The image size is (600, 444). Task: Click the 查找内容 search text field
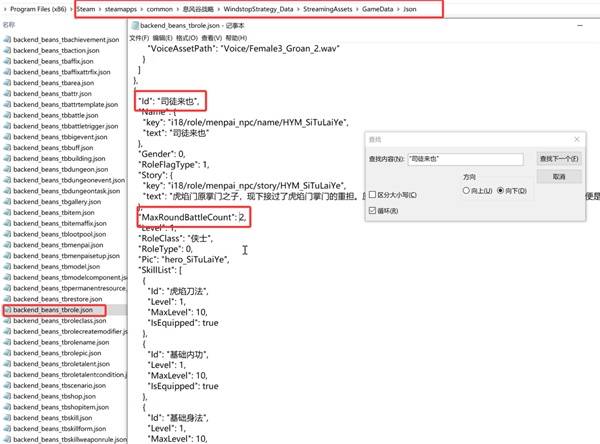(465, 158)
